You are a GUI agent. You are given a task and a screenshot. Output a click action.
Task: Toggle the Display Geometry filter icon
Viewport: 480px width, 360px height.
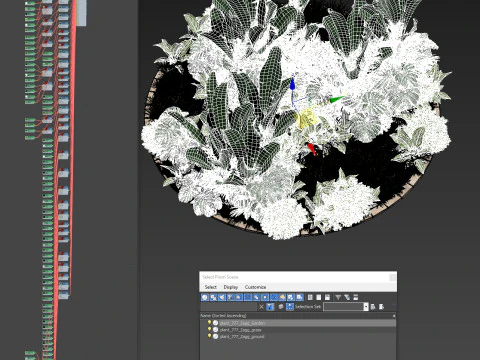click(x=205, y=297)
